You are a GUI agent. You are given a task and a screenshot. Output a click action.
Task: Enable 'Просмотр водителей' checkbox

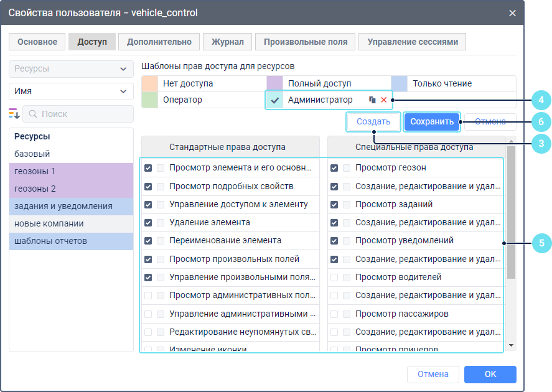click(x=335, y=278)
